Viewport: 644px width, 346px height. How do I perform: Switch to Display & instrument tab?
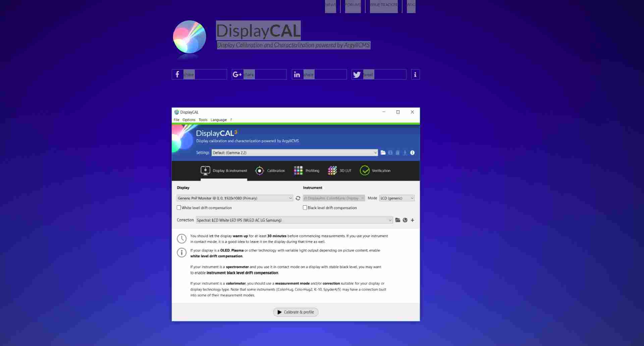tap(224, 170)
